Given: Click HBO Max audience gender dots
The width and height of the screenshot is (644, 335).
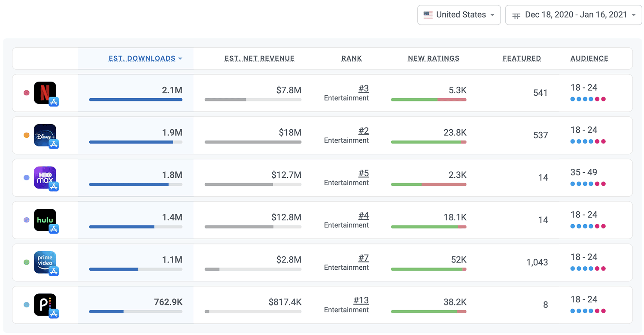Looking at the screenshot, I should (x=588, y=184).
